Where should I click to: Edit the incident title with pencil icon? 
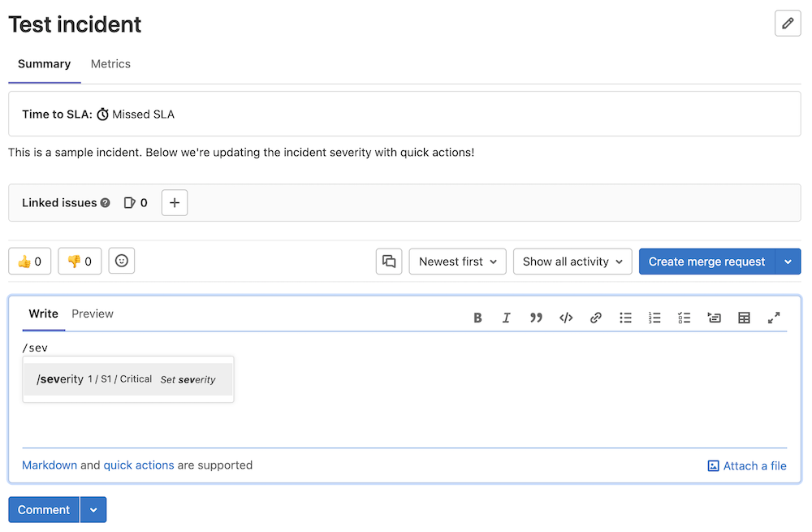(x=787, y=23)
